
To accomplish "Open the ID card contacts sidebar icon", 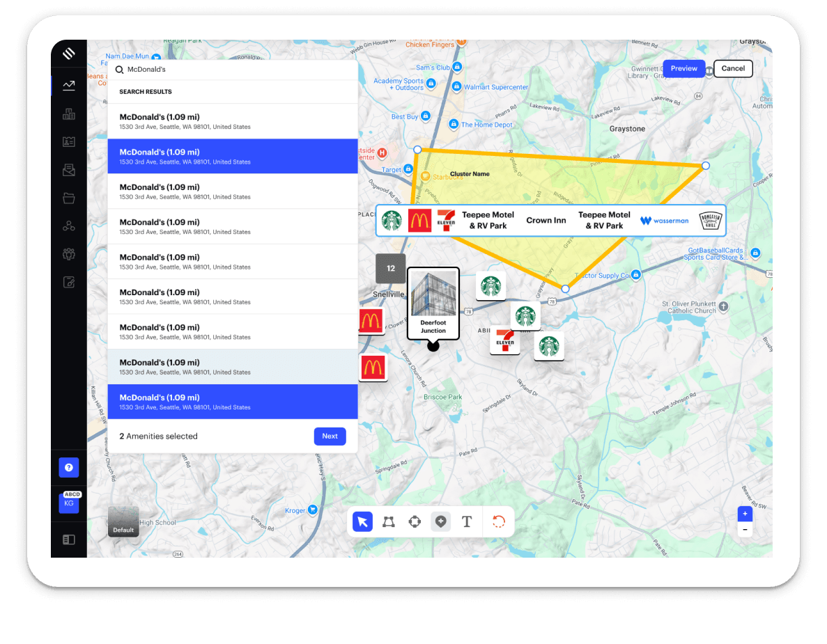I will [68, 142].
